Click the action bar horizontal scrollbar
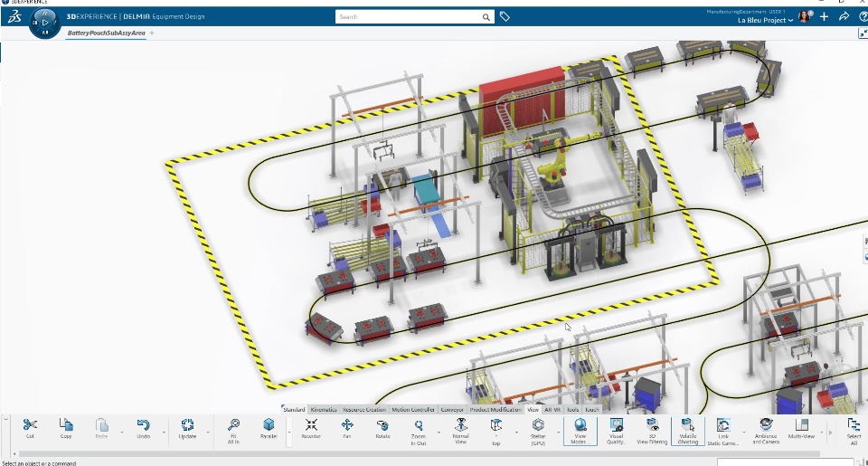Image resolution: width=868 pixels, height=466 pixels. (x=388, y=454)
